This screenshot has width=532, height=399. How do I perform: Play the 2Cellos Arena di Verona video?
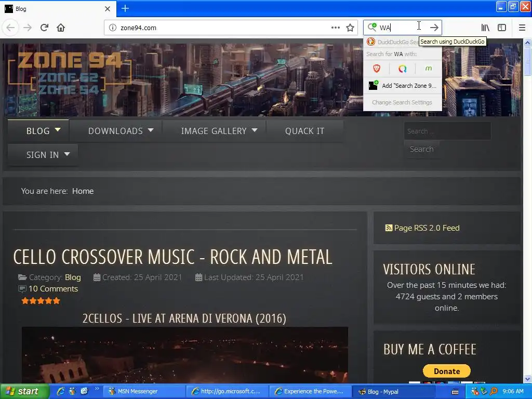tap(184, 354)
